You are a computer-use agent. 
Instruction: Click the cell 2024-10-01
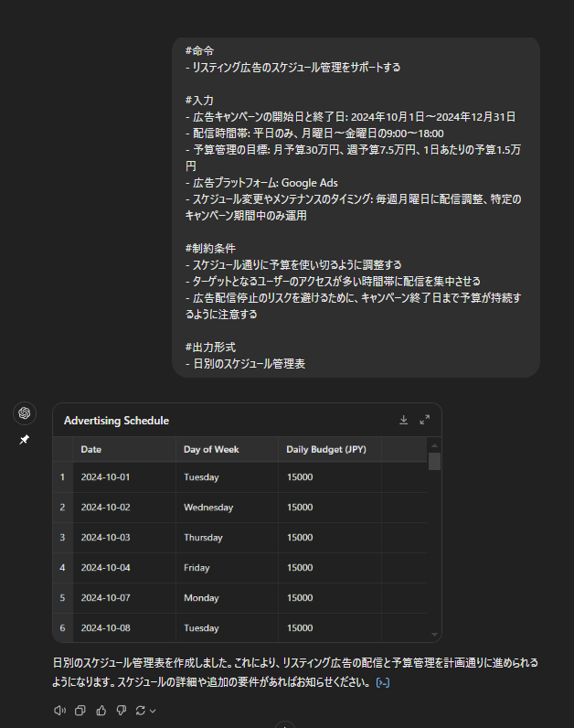(124, 477)
